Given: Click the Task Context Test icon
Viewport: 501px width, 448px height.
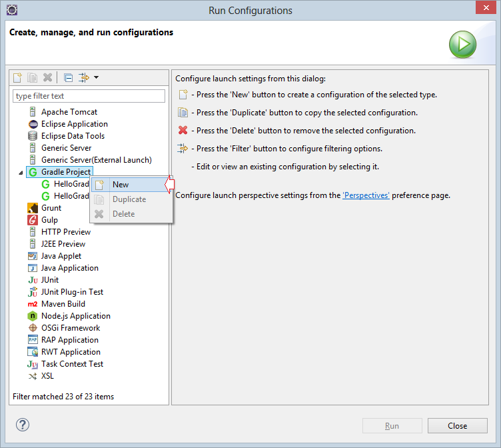Looking at the screenshot, I should [x=33, y=364].
